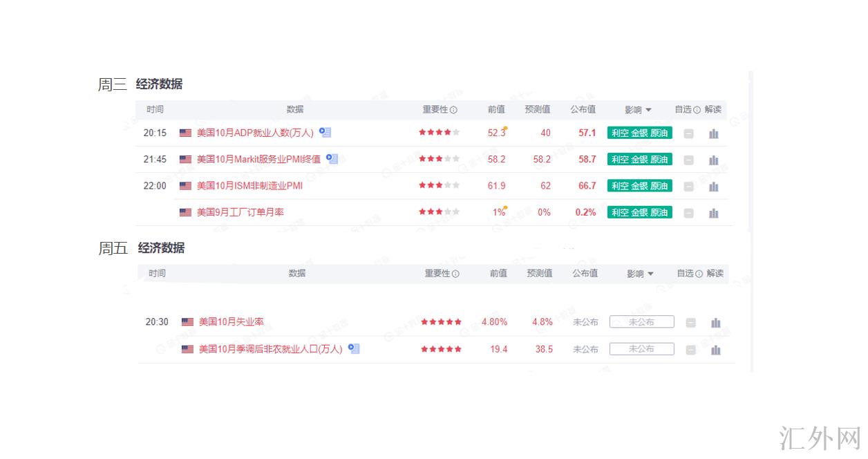Click the star rating on ADP就业人数 row
868x459 pixels.
439,133
